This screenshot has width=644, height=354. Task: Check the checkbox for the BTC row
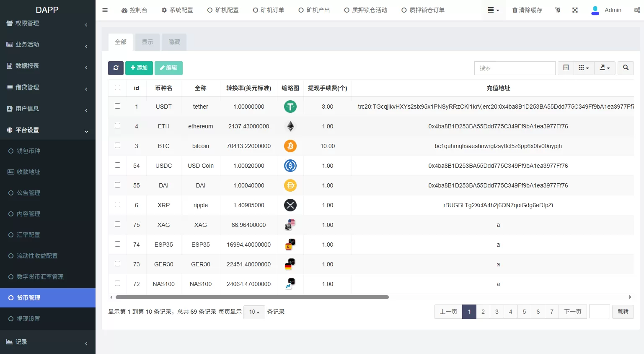coord(117,145)
